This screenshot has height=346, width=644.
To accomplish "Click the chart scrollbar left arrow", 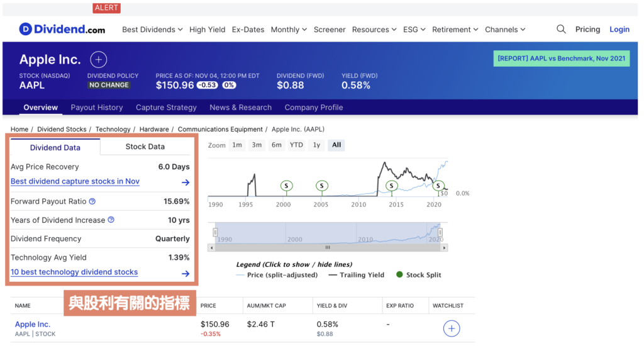I will click(x=211, y=248).
